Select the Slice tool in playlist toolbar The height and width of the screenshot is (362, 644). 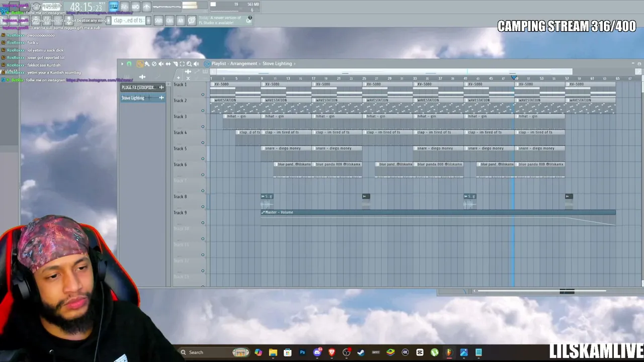(175, 64)
